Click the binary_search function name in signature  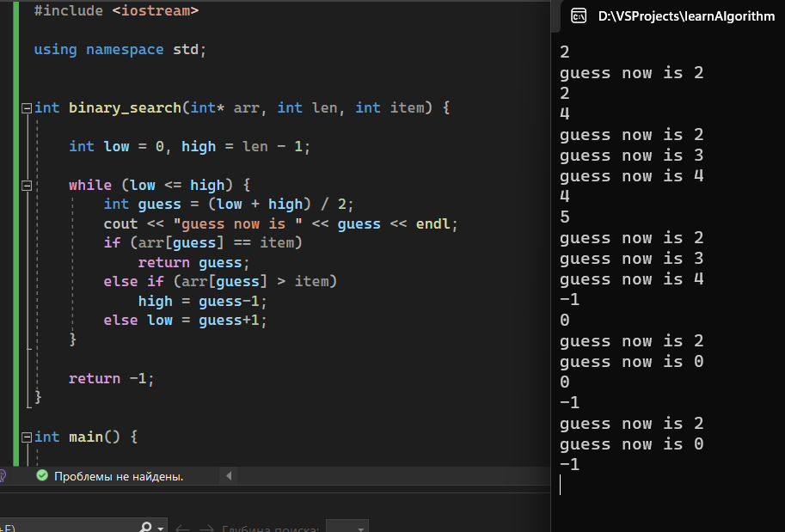point(125,108)
